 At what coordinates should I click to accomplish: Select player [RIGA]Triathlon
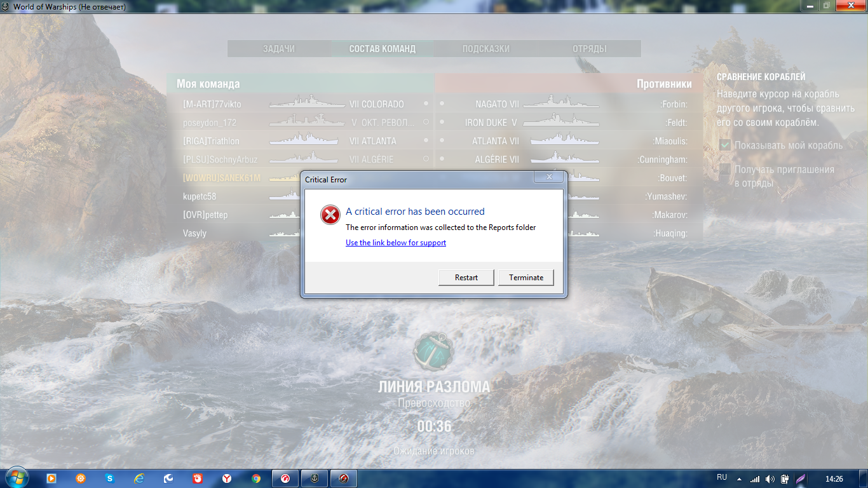211,141
